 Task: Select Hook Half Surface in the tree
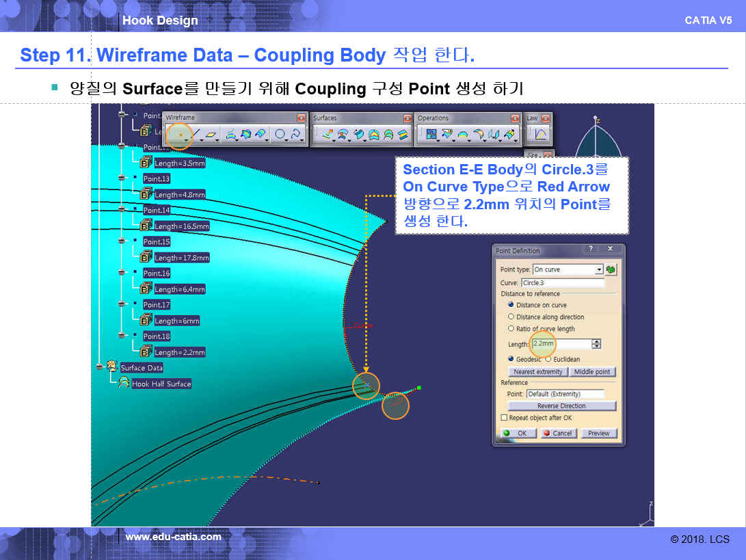coord(161,384)
